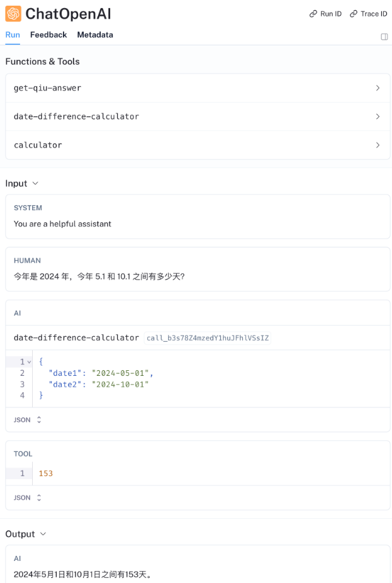
Task: Click the OpenAI logo icon
Action: [x=13, y=13]
